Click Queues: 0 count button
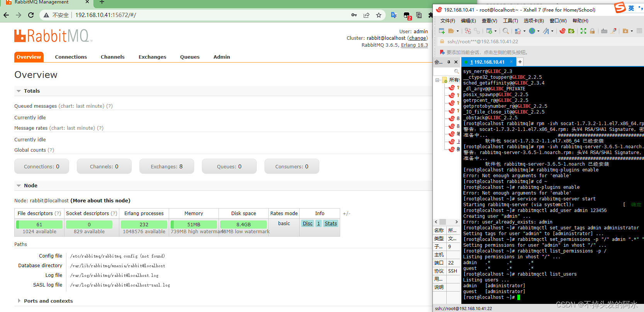 click(229, 166)
